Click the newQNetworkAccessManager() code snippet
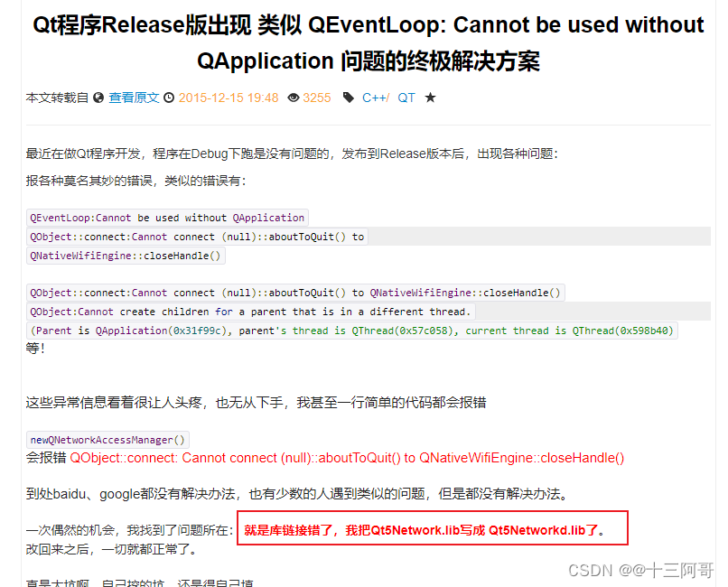Viewport: 728px width, 587px height. click(107, 440)
